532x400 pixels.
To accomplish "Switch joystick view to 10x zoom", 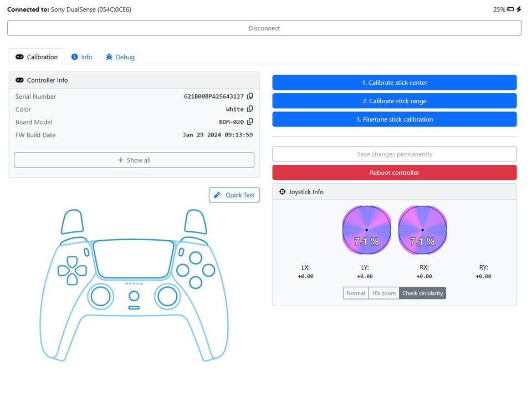I will click(383, 293).
